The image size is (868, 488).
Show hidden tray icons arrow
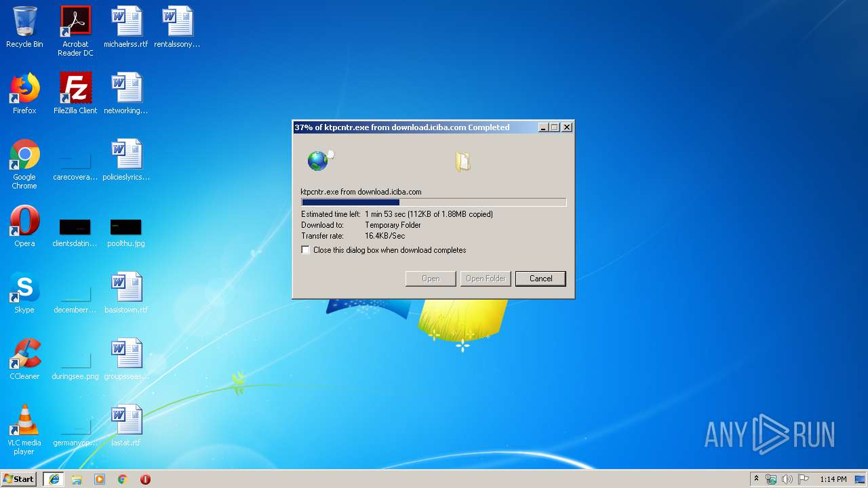click(x=757, y=479)
